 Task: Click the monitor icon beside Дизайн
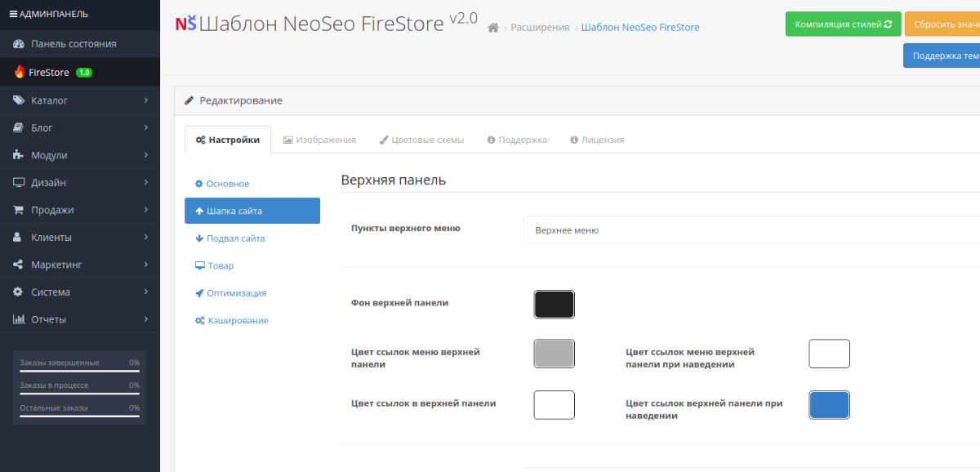click(x=19, y=183)
